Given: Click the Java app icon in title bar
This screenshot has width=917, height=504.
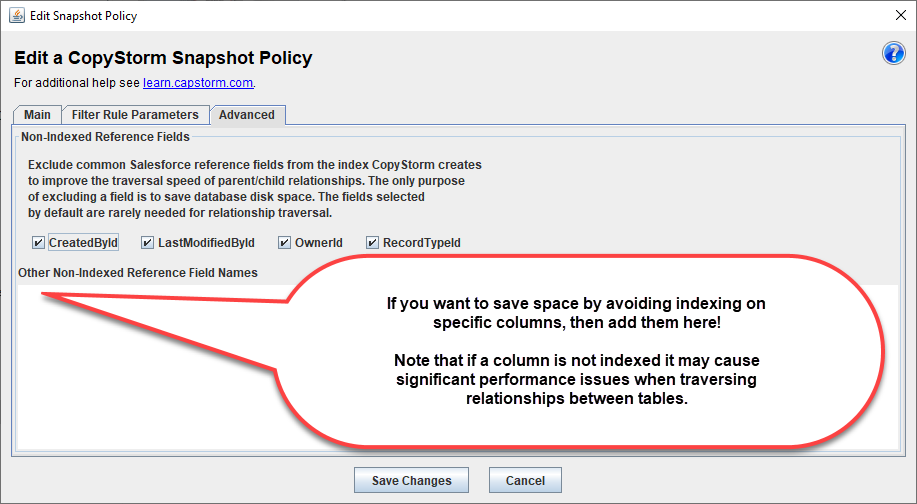Looking at the screenshot, I should (x=17, y=15).
